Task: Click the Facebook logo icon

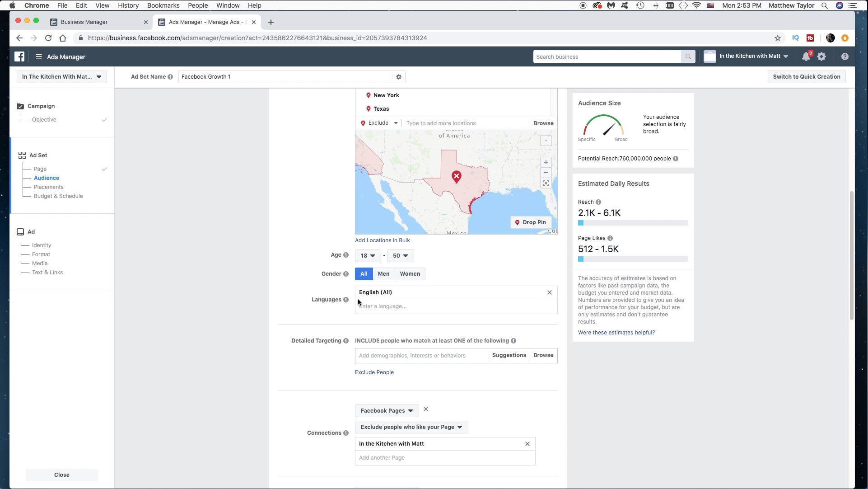Action: [x=19, y=56]
